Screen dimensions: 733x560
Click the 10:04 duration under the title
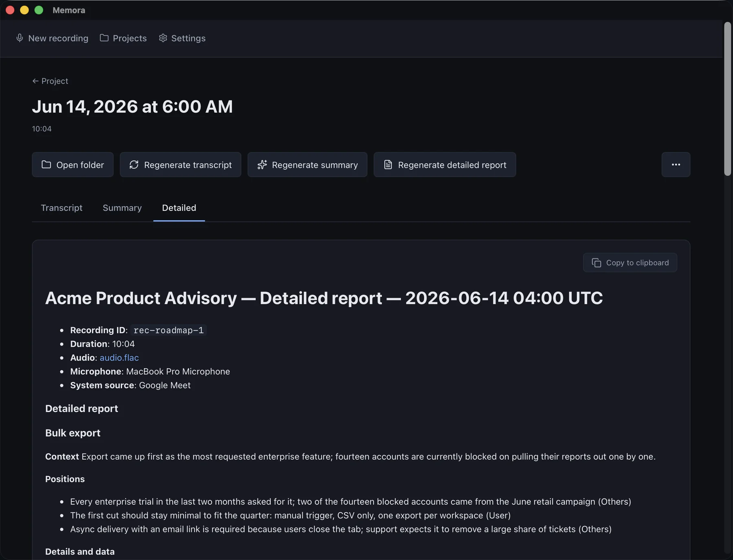coord(42,129)
